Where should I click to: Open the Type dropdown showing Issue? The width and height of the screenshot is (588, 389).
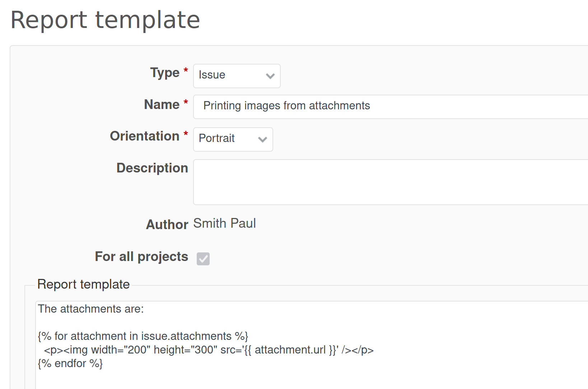point(230,76)
